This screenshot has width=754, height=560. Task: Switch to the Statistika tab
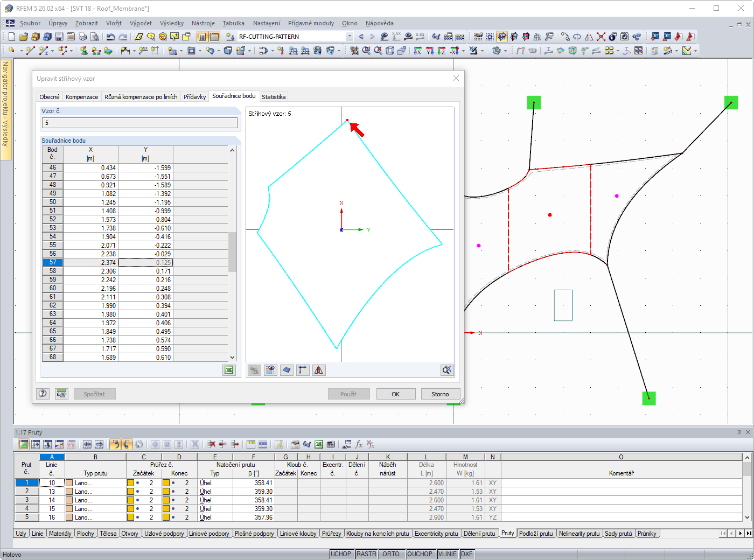point(274,96)
